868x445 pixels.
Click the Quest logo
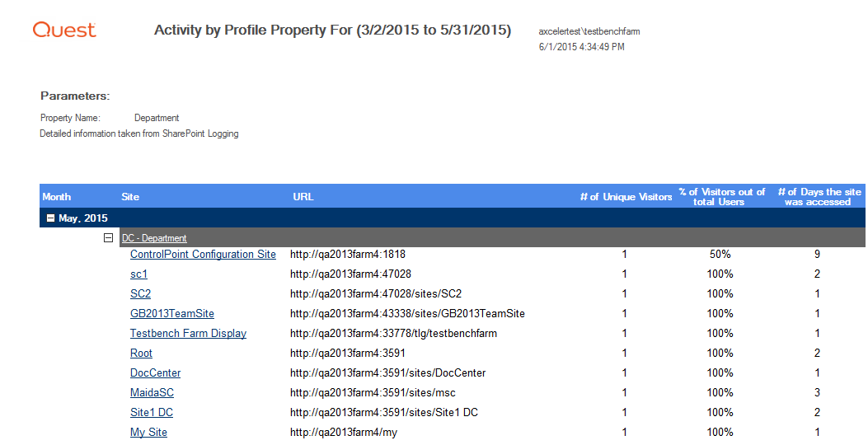click(x=64, y=30)
